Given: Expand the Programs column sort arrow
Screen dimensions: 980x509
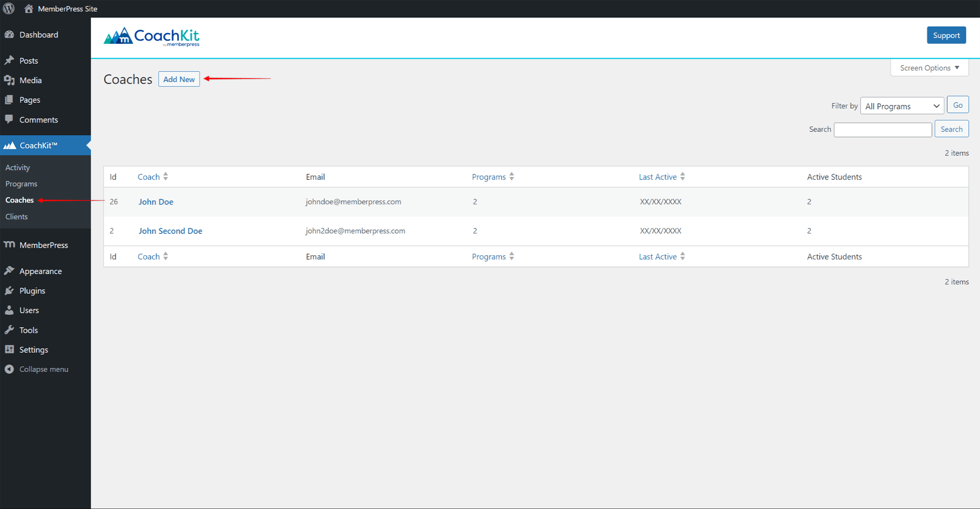Looking at the screenshot, I should [512, 176].
